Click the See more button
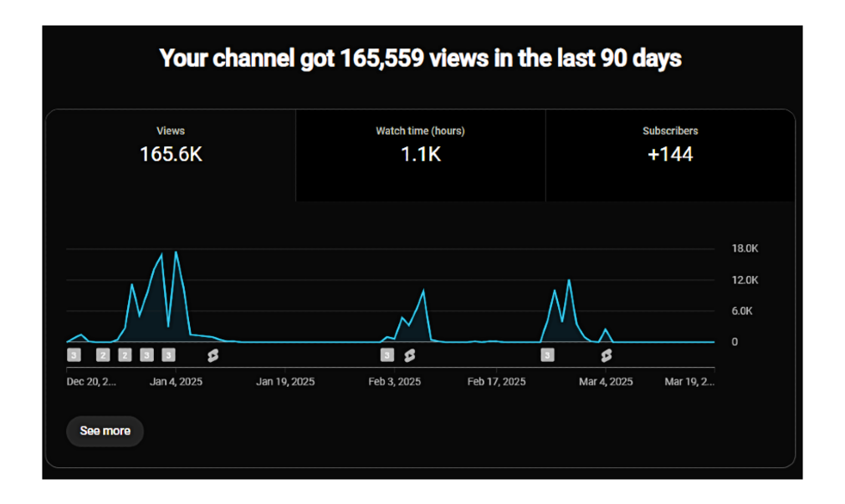The width and height of the screenshot is (845, 504). (x=105, y=431)
